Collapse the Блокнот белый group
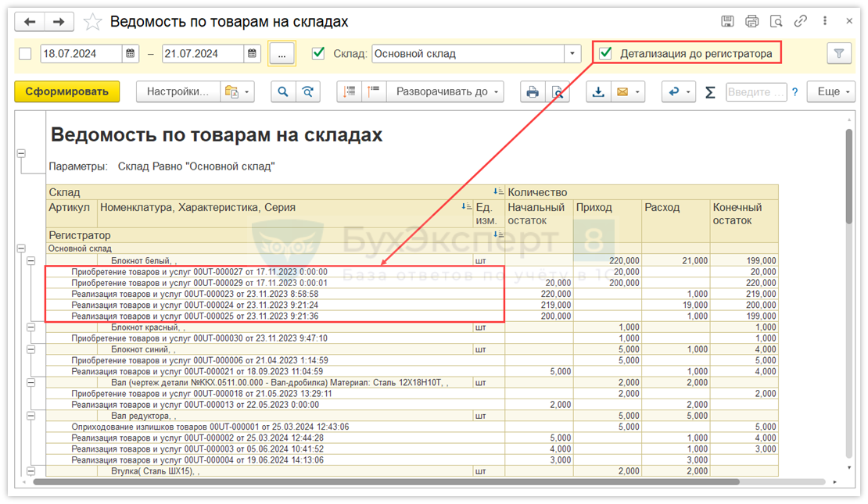 [x=31, y=261]
